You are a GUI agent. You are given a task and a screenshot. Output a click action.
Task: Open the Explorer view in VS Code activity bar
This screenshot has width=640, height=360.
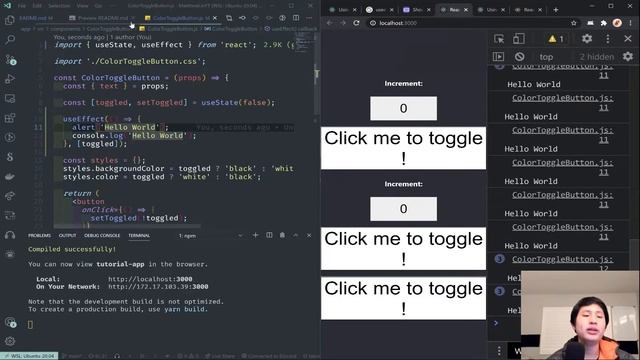(x=10, y=20)
